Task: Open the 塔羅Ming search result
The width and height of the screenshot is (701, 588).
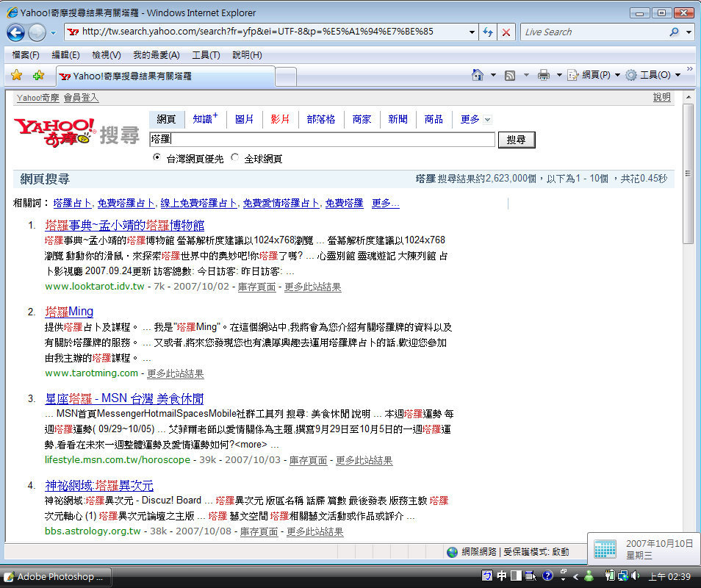Action: 69,312
